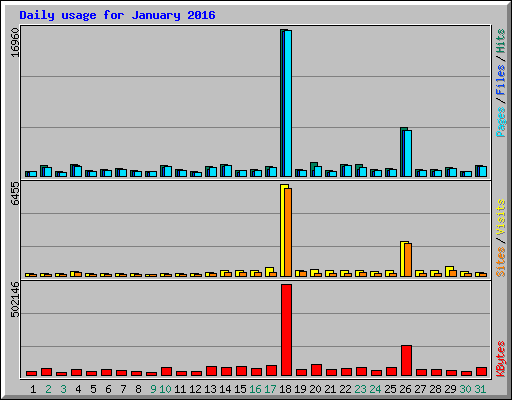This screenshot has height=400, width=512.
Task: Click day 26 axis label
Action: pyautogui.click(x=405, y=389)
